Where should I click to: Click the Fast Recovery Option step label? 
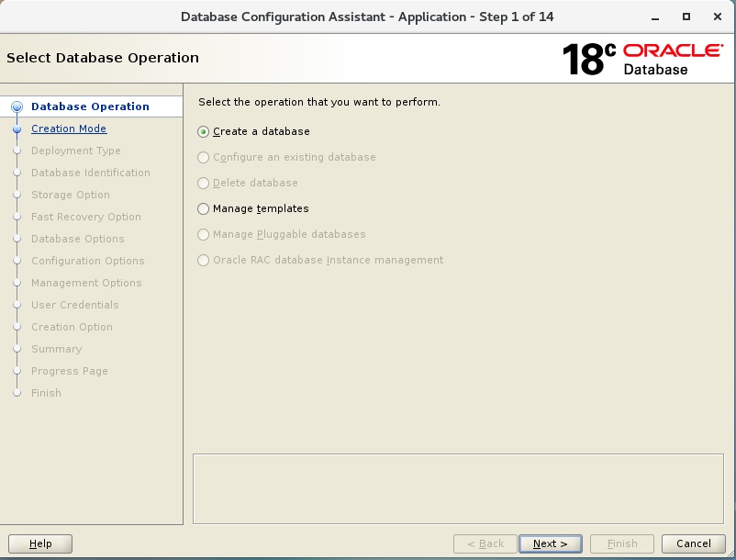(87, 217)
